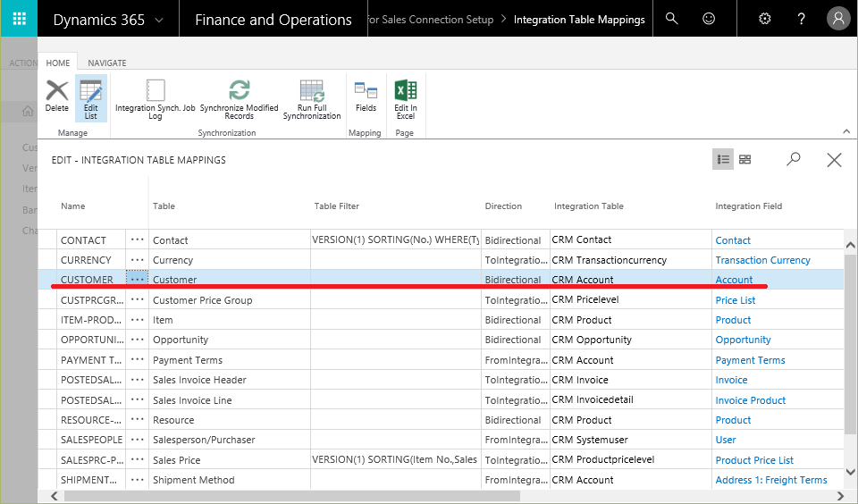This screenshot has width=858, height=504.
Task: Sort by the Table column header
Action: pos(164,206)
